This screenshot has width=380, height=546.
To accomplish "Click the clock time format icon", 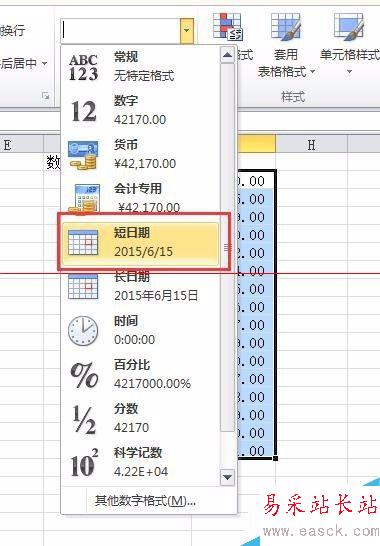I will point(83,331).
